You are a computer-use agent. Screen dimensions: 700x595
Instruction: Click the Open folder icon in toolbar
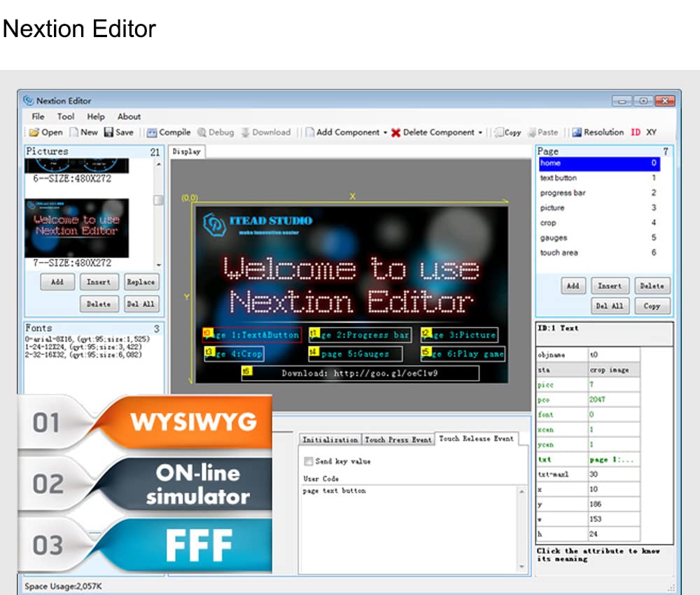34,132
